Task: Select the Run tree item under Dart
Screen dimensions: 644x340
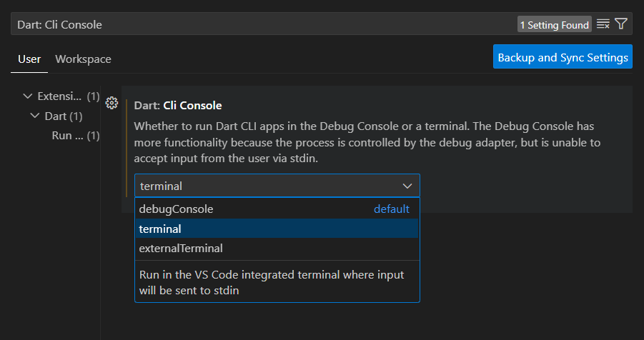Action: tap(76, 136)
